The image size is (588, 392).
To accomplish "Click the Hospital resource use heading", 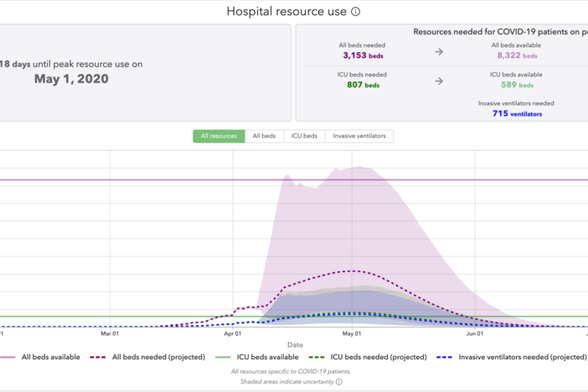I will [286, 12].
